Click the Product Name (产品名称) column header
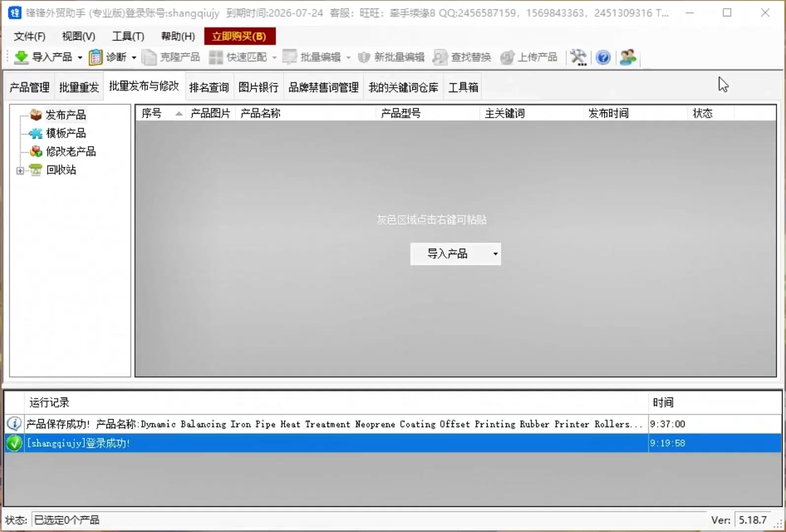The image size is (786, 532). pos(305,113)
